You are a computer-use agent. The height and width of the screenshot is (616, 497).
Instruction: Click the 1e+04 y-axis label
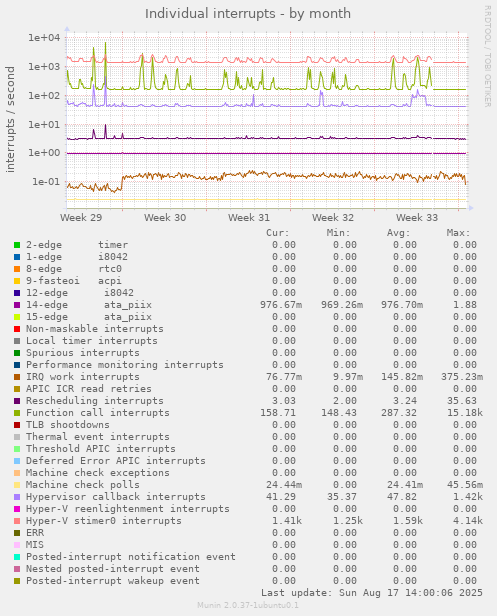tap(44, 38)
